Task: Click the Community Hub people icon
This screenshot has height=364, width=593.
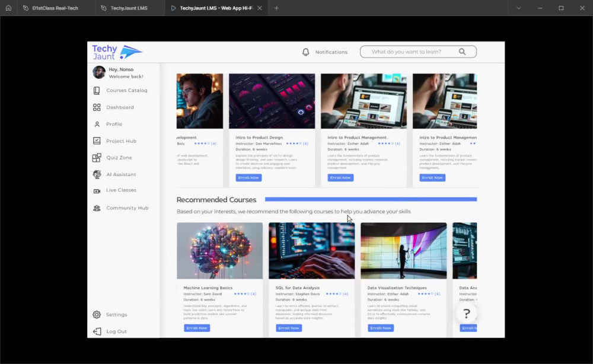Action: click(97, 208)
